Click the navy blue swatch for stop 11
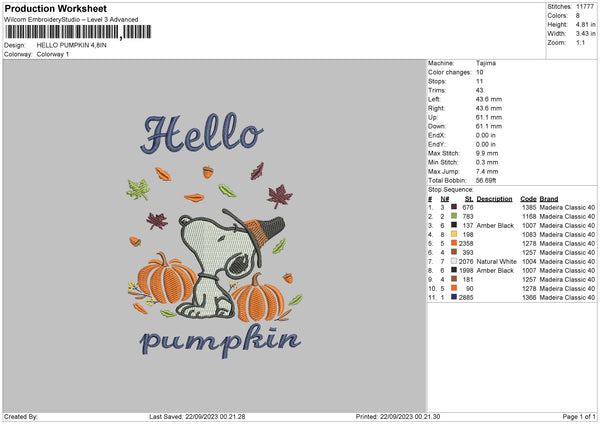 [x=454, y=297]
